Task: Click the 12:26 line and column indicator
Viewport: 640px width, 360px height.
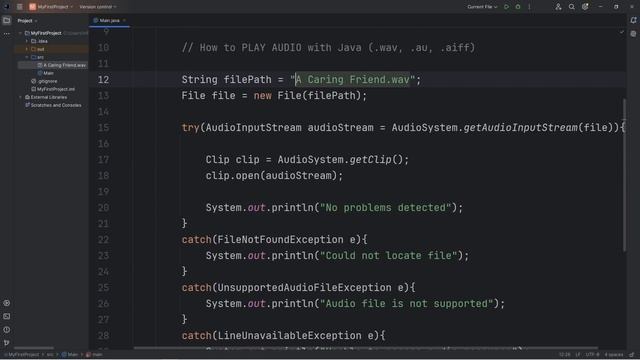Action: pos(564,355)
